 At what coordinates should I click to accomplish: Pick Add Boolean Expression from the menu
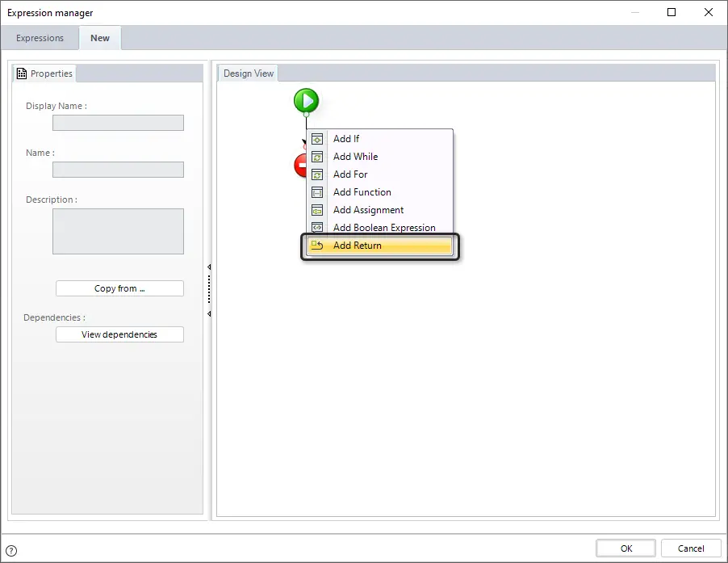click(379, 228)
